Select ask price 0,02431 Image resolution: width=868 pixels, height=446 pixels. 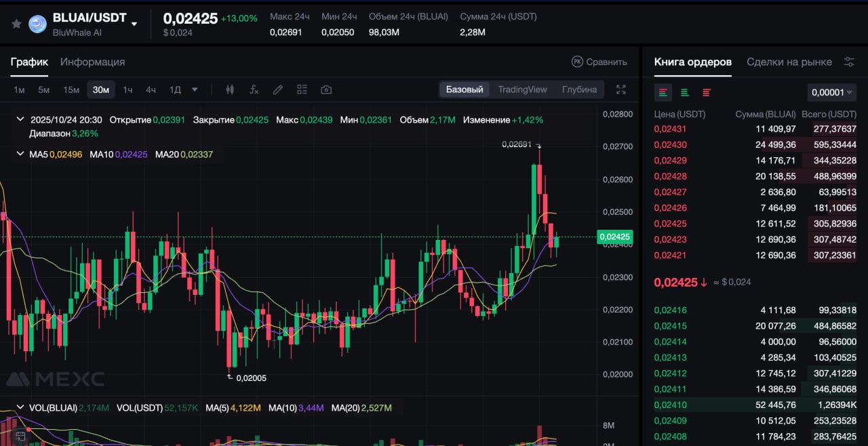[670, 129]
